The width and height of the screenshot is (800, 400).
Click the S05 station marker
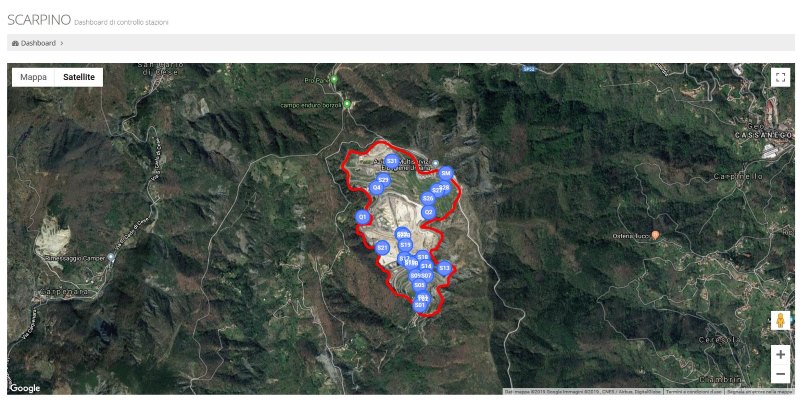click(419, 285)
